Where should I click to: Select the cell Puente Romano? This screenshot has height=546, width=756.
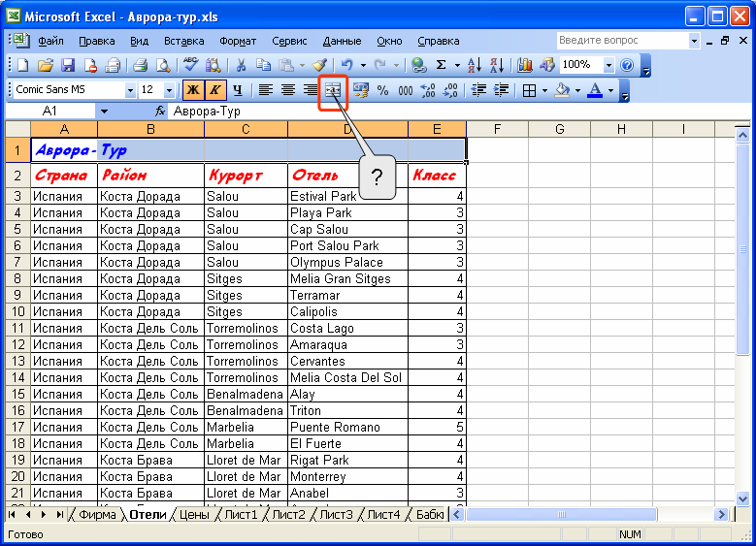pos(347,427)
